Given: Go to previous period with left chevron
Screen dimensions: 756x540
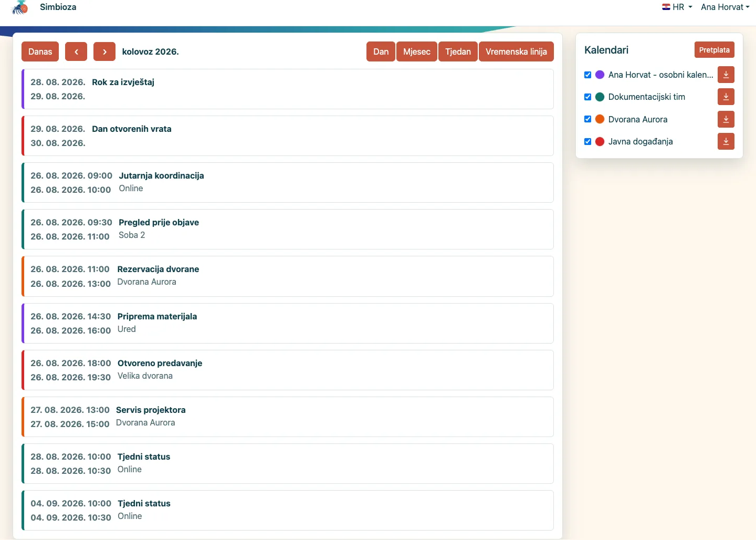Looking at the screenshot, I should [x=76, y=51].
